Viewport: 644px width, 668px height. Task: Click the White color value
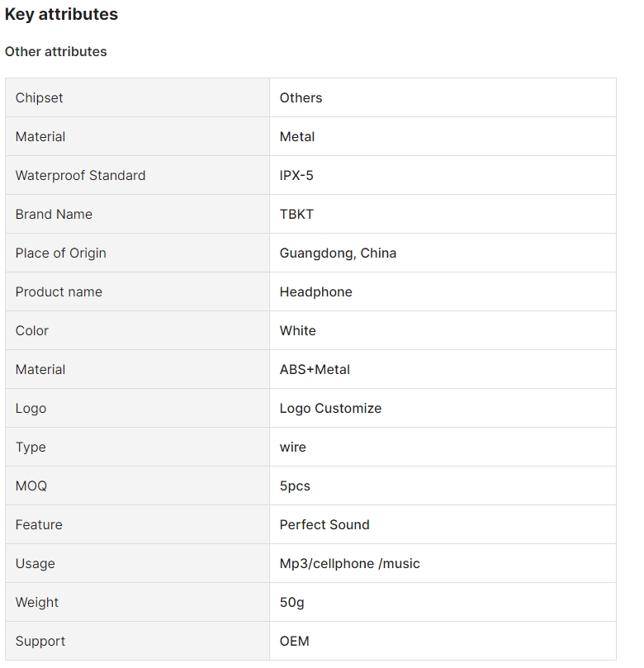pos(297,330)
